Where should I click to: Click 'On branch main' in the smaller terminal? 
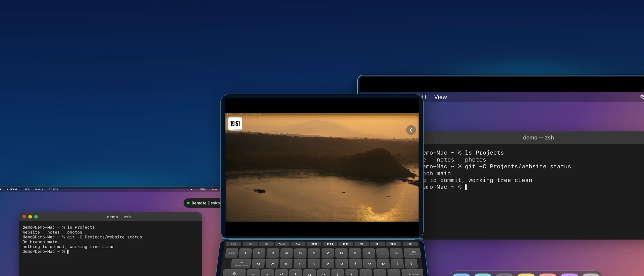[40, 242]
